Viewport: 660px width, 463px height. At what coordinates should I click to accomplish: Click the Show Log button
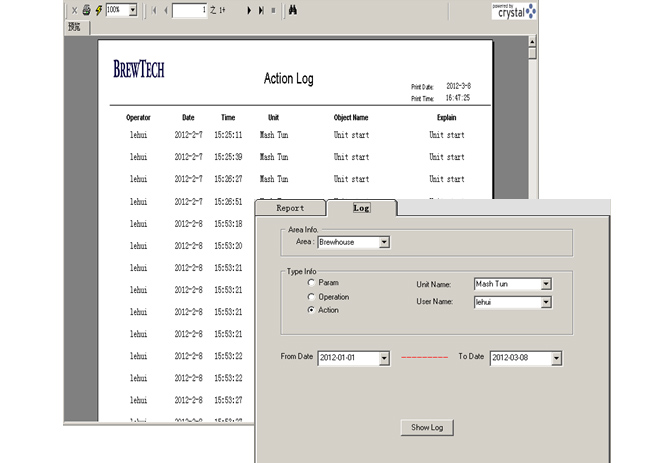427,428
